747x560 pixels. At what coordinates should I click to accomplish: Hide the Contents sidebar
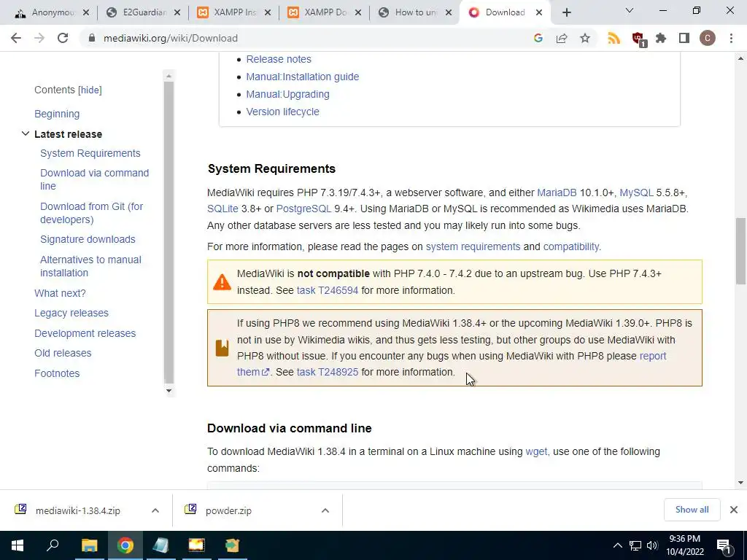[x=90, y=90]
